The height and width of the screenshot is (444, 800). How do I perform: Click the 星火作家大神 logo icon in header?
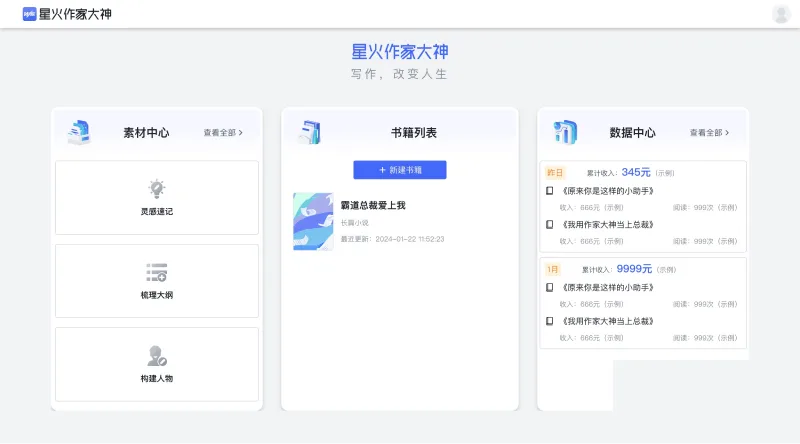(x=29, y=14)
